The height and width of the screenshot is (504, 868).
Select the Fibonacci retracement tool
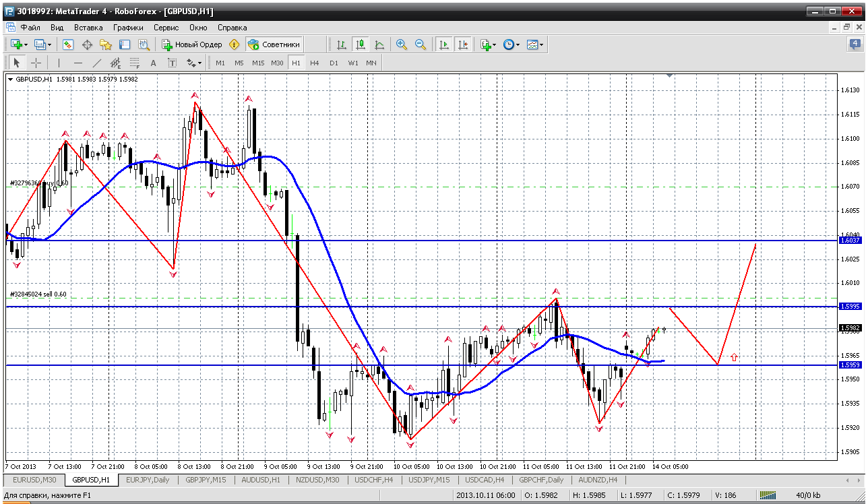click(134, 63)
